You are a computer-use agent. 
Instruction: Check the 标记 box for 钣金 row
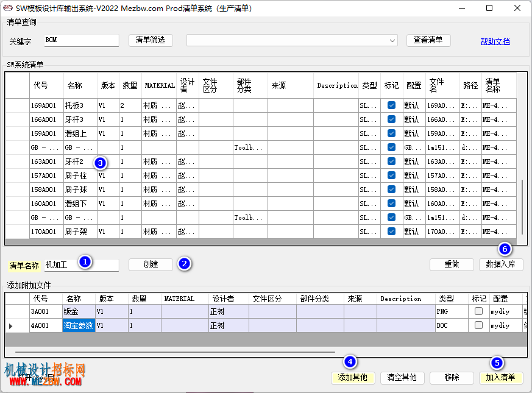point(478,311)
